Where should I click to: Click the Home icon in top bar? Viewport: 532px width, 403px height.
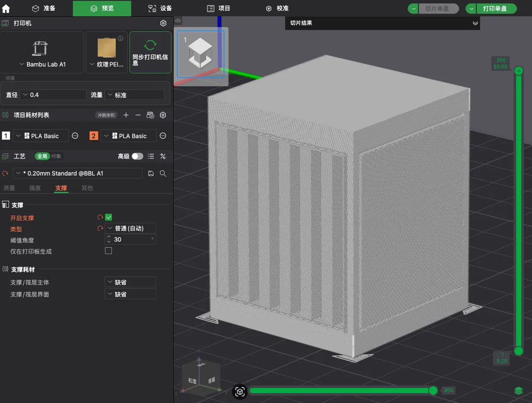(x=6, y=9)
